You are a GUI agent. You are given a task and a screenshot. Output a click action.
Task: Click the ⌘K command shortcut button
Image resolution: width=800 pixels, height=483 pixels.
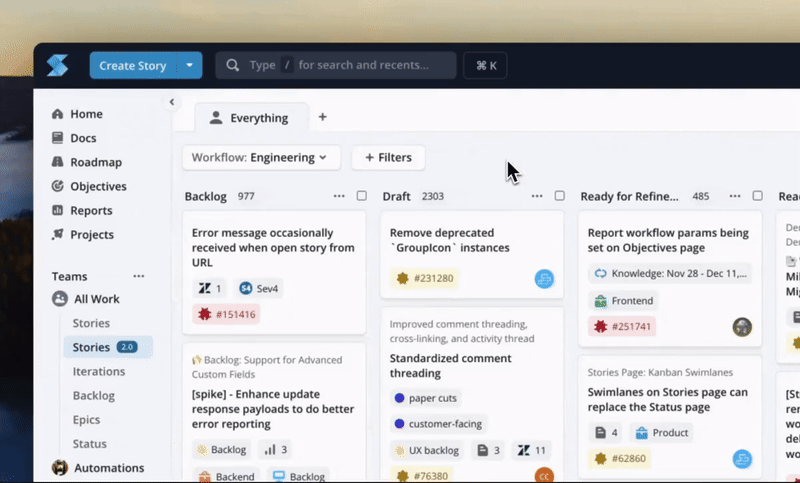pyautogui.click(x=485, y=65)
